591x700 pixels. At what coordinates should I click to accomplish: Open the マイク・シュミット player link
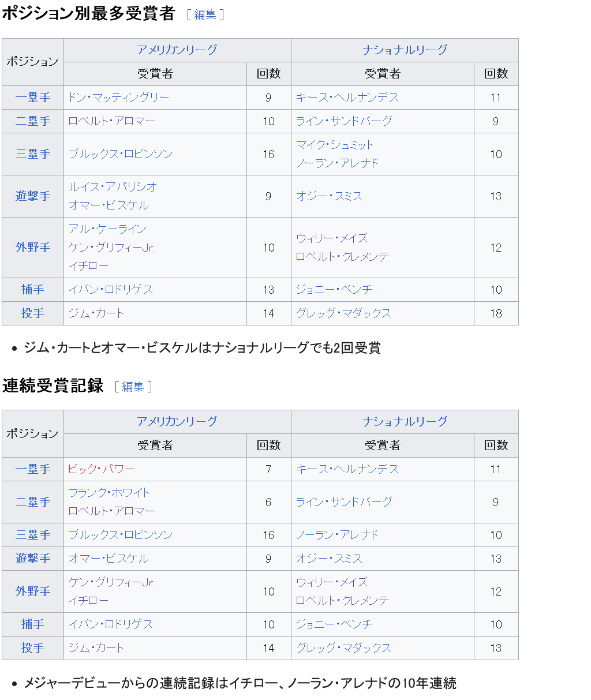point(335,145)
